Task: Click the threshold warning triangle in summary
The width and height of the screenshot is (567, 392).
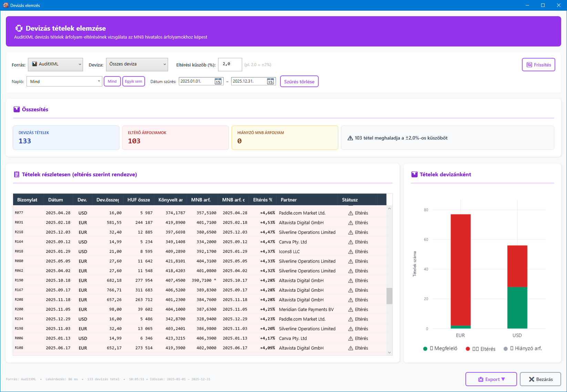Action: [x=350, y=138]
